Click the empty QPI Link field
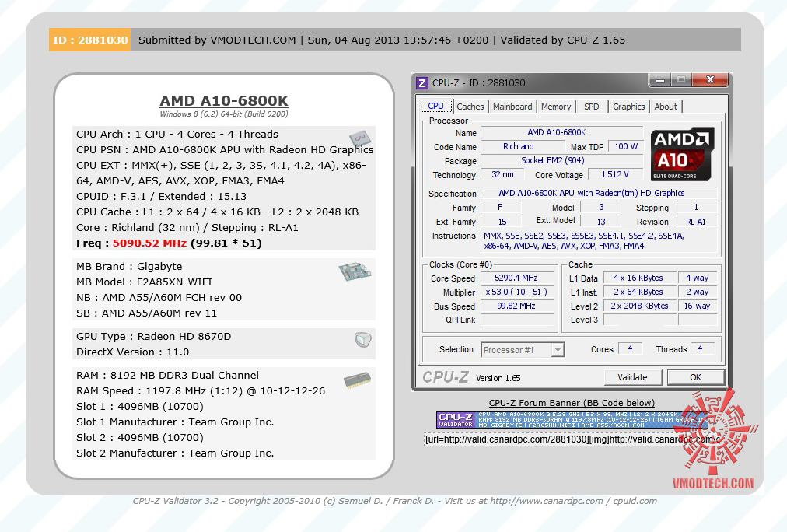 (517, 320)
